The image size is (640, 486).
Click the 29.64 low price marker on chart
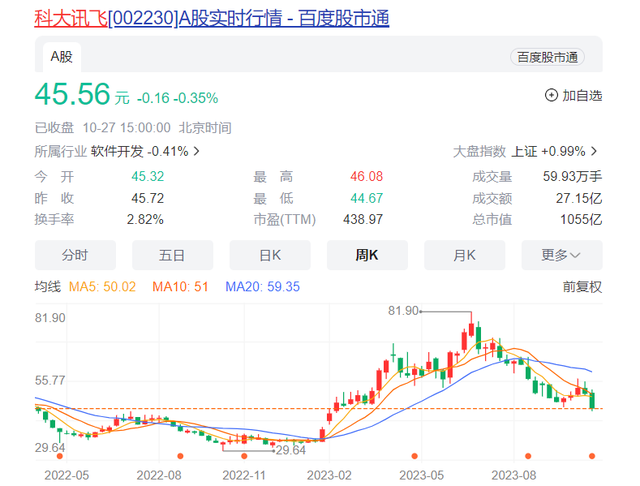click(290, 451)
